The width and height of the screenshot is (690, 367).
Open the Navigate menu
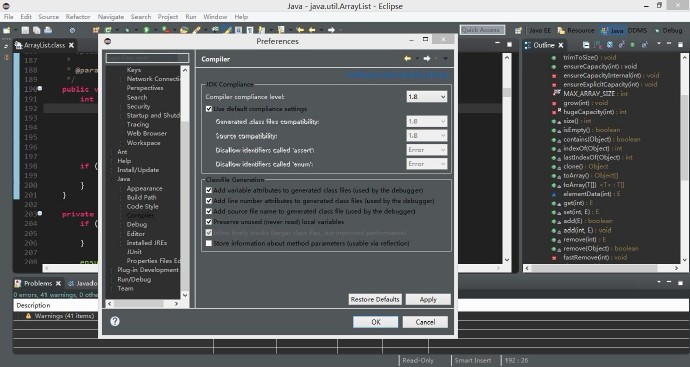(x=110, y=17)
